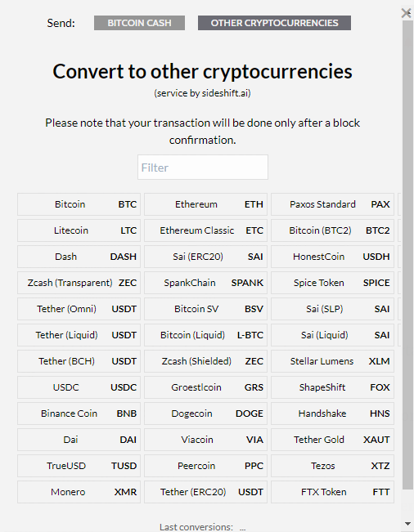This screenshot has height=532, width=414.
Task: Click the scrollbar down arrow
Action: point(407,524)
